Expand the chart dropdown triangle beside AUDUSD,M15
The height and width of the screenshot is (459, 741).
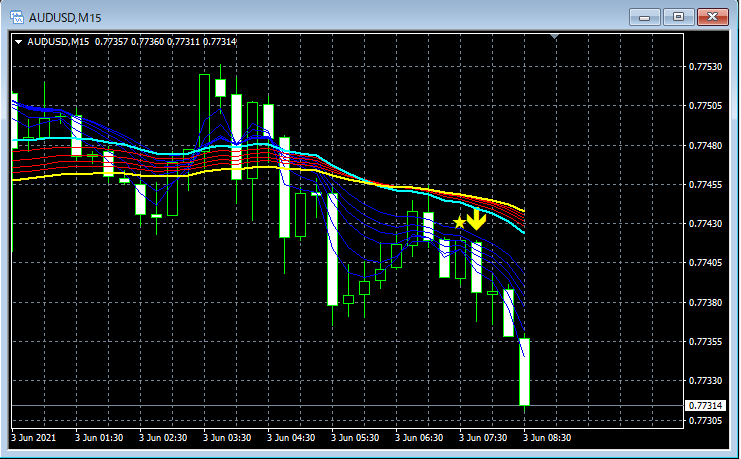[18, 42]
